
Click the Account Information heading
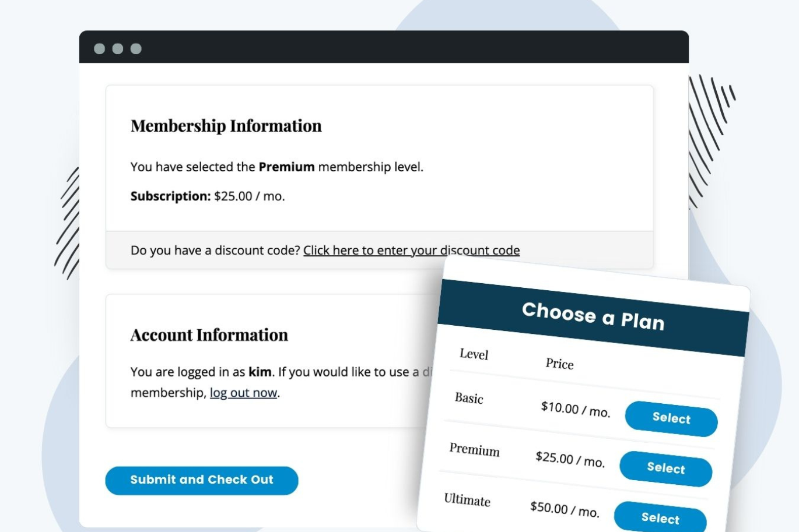click(x=209, y=335)
